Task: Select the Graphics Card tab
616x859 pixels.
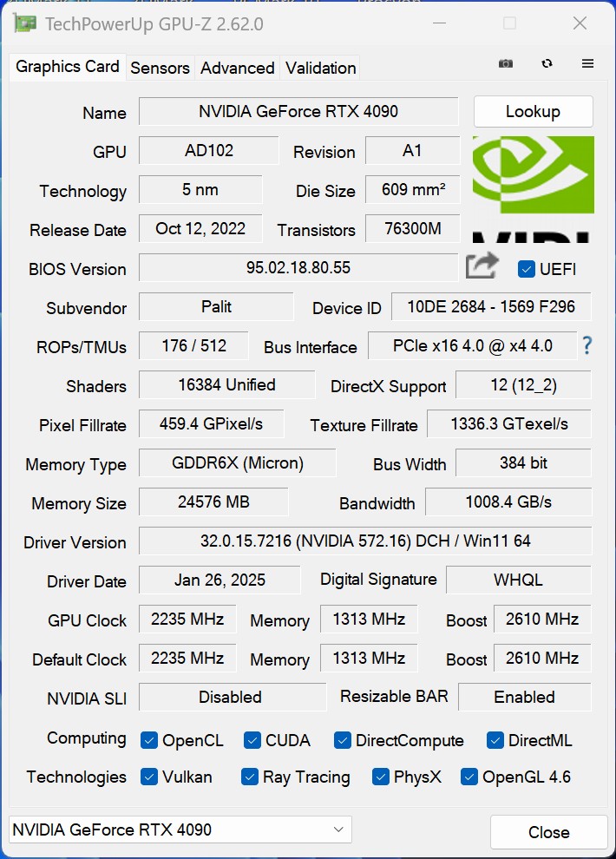Action: point(68,67)
